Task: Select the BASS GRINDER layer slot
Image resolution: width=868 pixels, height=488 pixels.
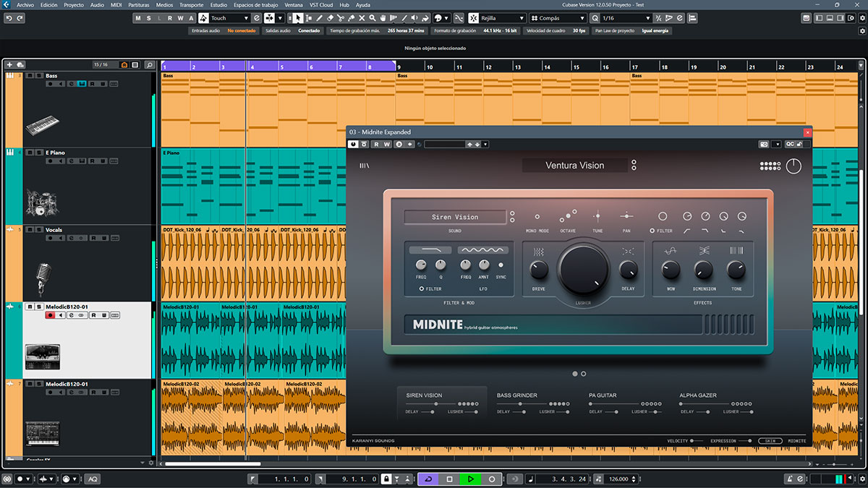Action: [535, 403]
